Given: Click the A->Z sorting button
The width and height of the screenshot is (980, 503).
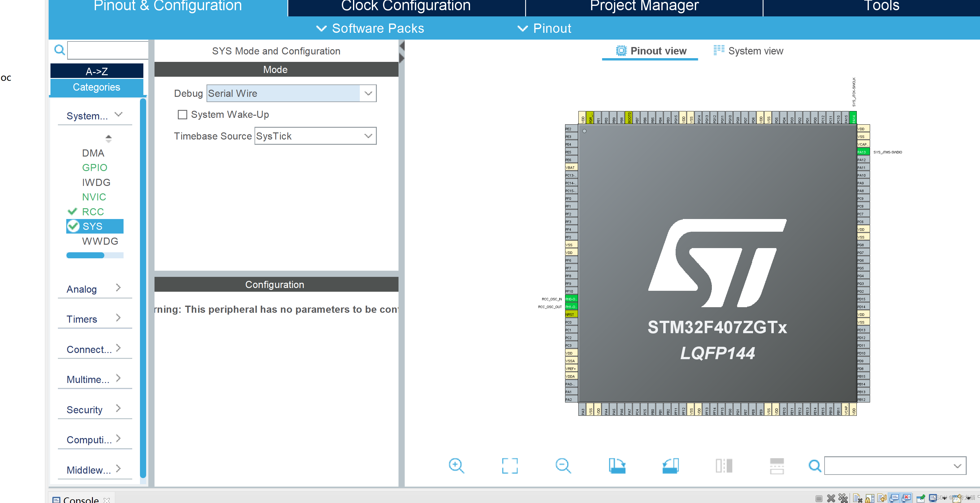Looking at the screenshot, I should [97, 71].
